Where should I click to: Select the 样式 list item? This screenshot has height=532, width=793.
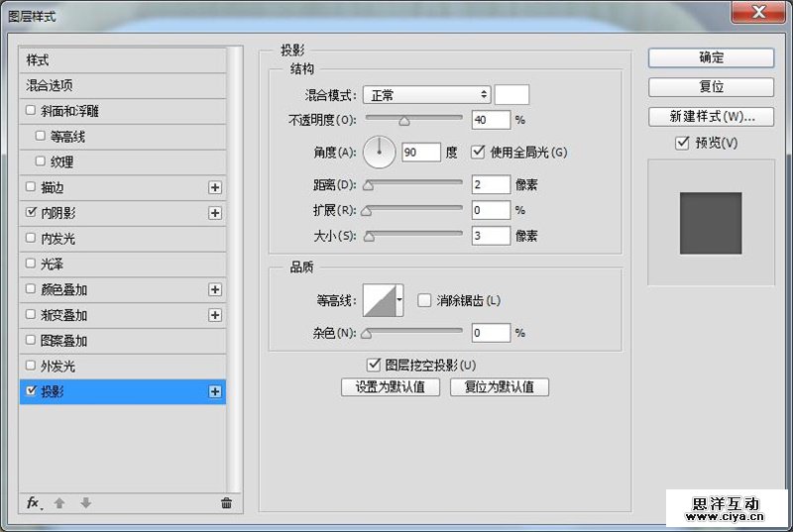(122, 60)
